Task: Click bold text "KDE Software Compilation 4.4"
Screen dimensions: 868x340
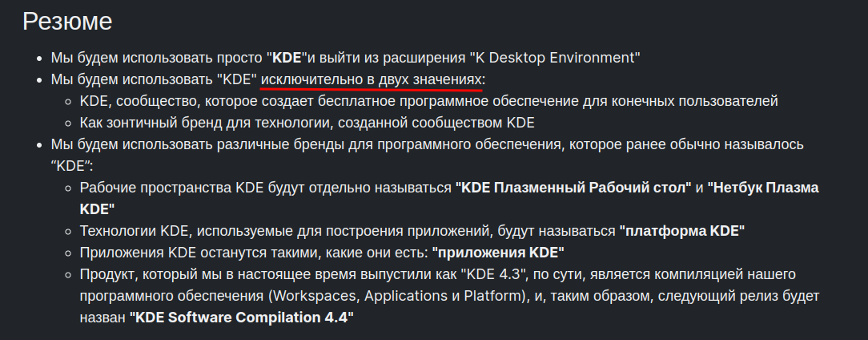Action: (x=242, y=318)
